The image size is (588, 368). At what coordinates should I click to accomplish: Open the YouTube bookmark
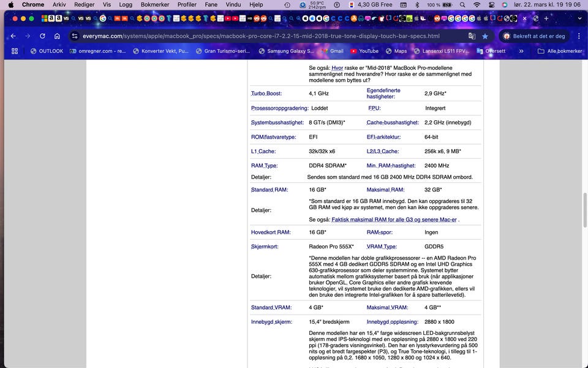pyautogui.click(x=364, y=51)
